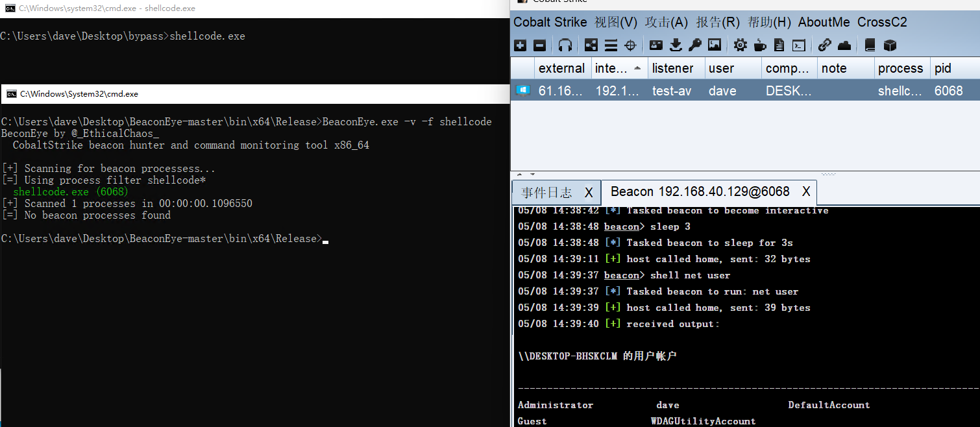Open the 视图(V) menu
Screen dimensions: 980x427
pos(616,22)
